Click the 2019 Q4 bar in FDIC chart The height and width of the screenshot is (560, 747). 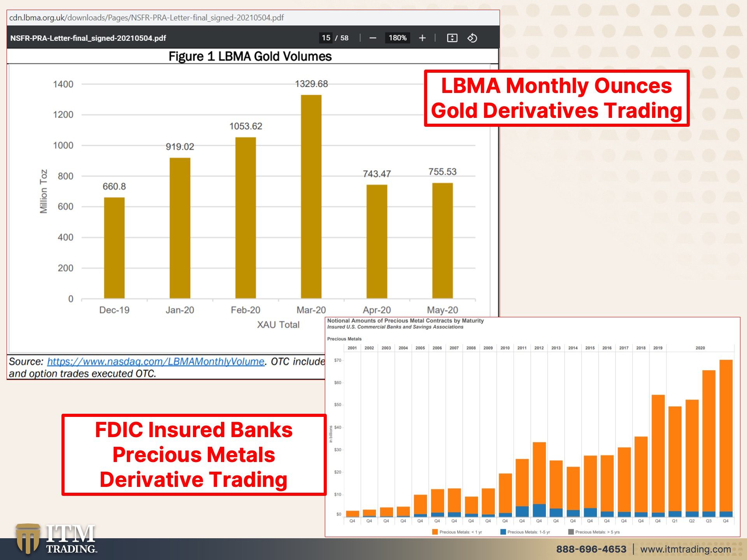tap(658, 456)
